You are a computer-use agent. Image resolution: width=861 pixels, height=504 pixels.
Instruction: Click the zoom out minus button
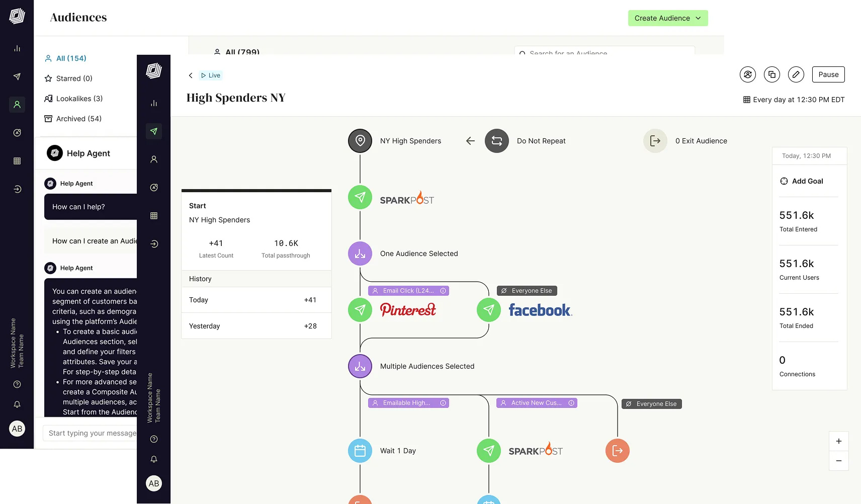[838, 461]
